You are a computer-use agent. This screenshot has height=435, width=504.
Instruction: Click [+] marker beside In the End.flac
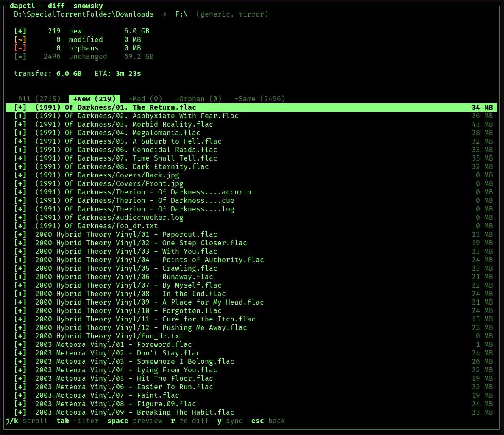[x=20, y=294]
